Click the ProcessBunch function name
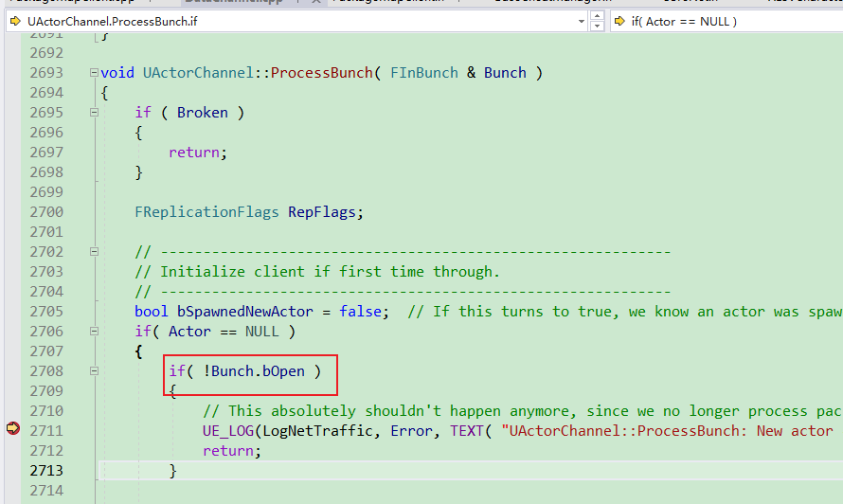 (x=321, y=73)
